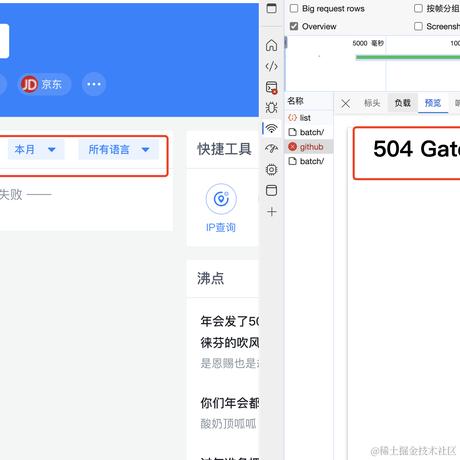Screen dimensions: 460x460
Task: Toggle dock layout icon at top of sidebar
Action: pyautogui.click(x=271, y=8)
